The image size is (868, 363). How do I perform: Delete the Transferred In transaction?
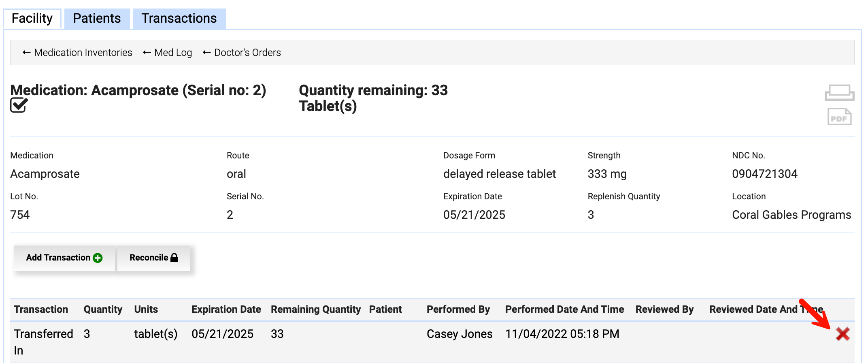click(x=842, y=334)
